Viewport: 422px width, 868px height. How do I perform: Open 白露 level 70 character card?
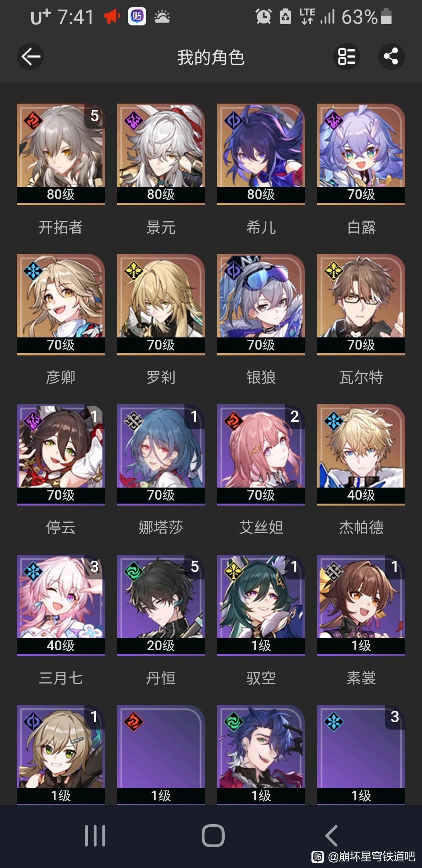tap(361, 154)
